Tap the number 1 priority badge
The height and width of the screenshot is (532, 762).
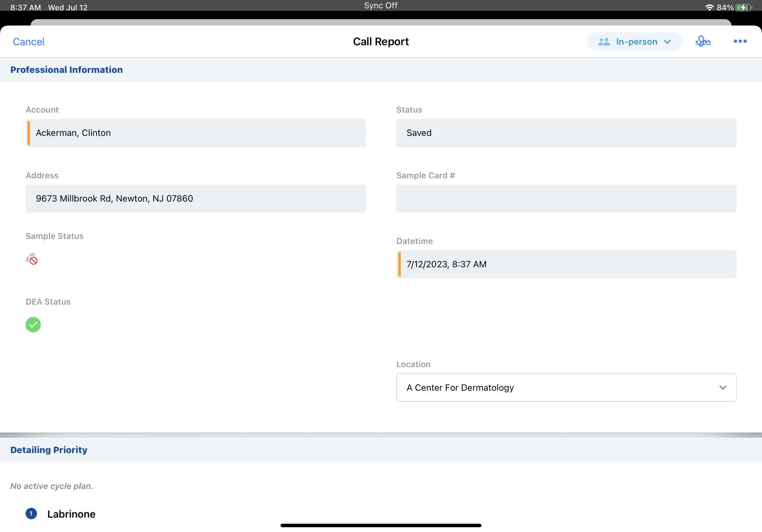pyautogui.click(x=31, y=514)
